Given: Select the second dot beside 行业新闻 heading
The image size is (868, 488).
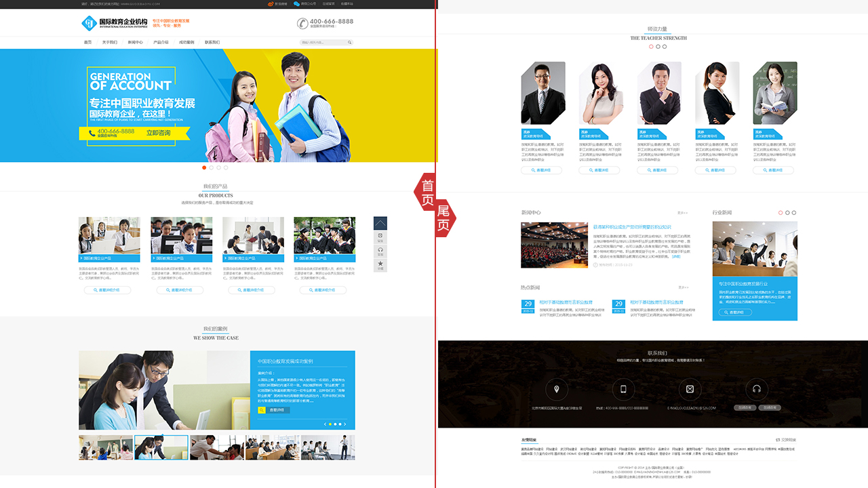Looking at the screenshot, I should tap(787, 213).
